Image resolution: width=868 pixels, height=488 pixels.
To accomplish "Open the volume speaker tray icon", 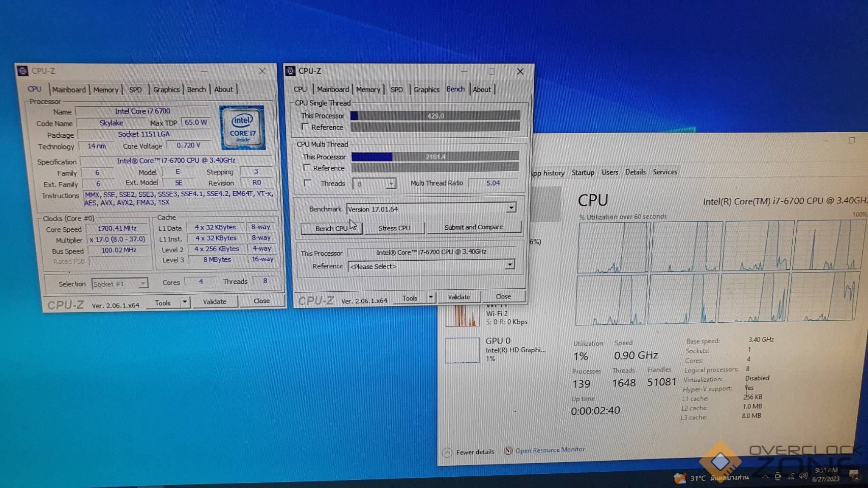I will pyautogui.click(x=803, y=476).
